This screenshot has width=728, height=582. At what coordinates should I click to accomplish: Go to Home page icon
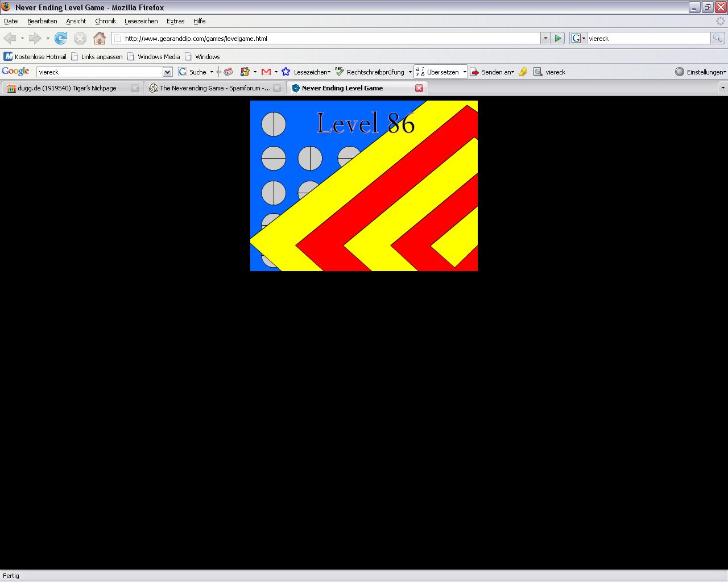coord(100,38)
